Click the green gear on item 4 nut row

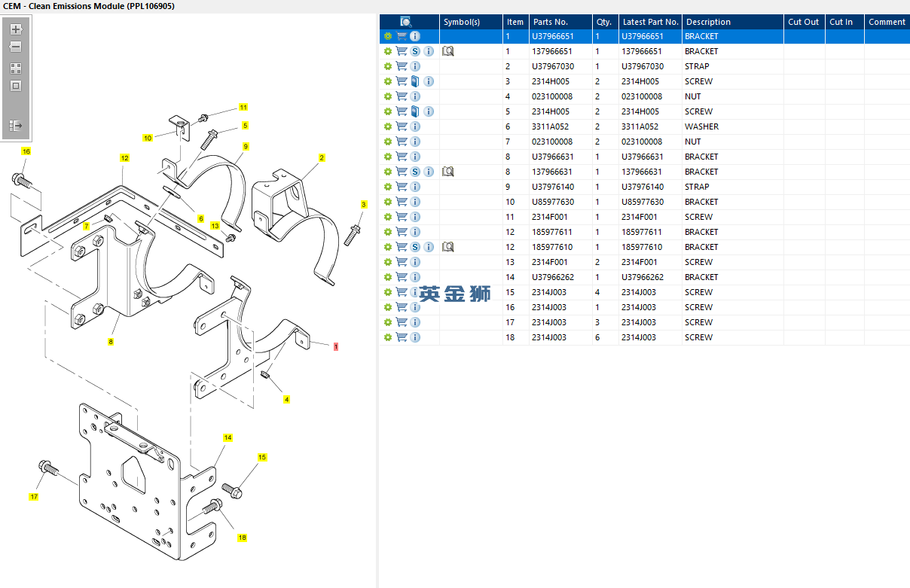point(388,96)
